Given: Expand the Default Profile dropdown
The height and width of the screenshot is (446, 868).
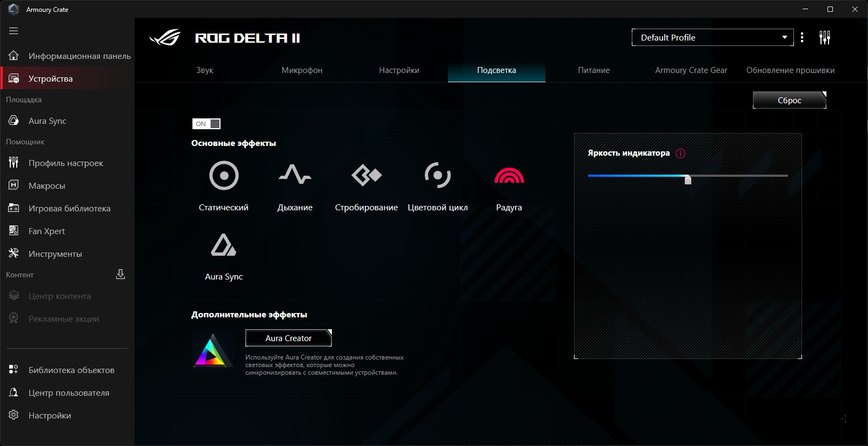Looking at the screenshot, I should click(x=712, y=37).
